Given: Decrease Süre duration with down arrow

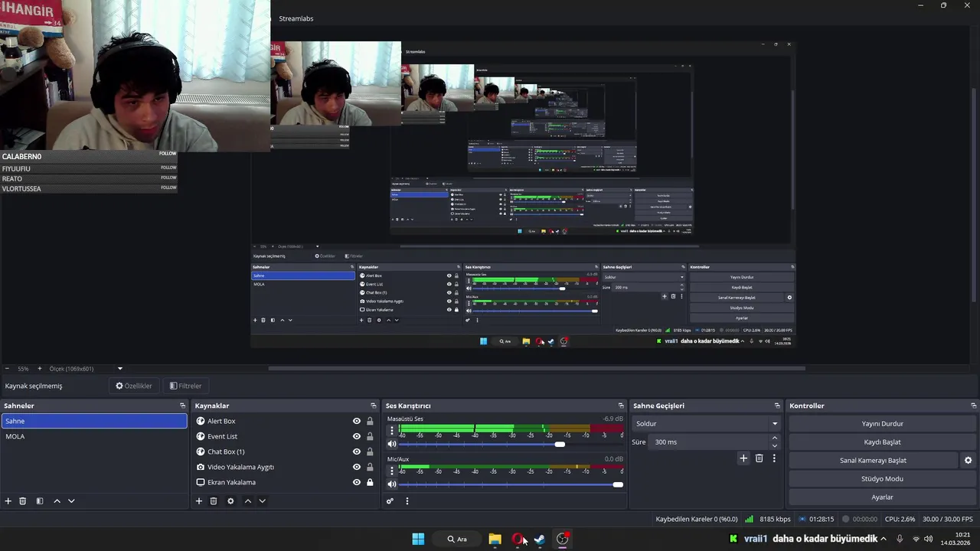Looking at the screenshot, I should click(775, 445).
